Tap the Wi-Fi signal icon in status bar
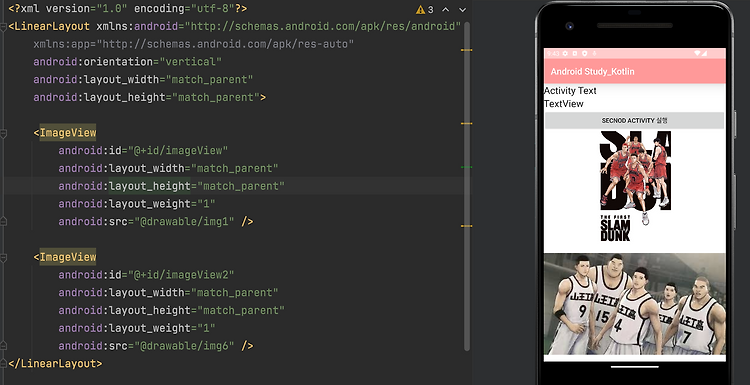 coord(698,54)
